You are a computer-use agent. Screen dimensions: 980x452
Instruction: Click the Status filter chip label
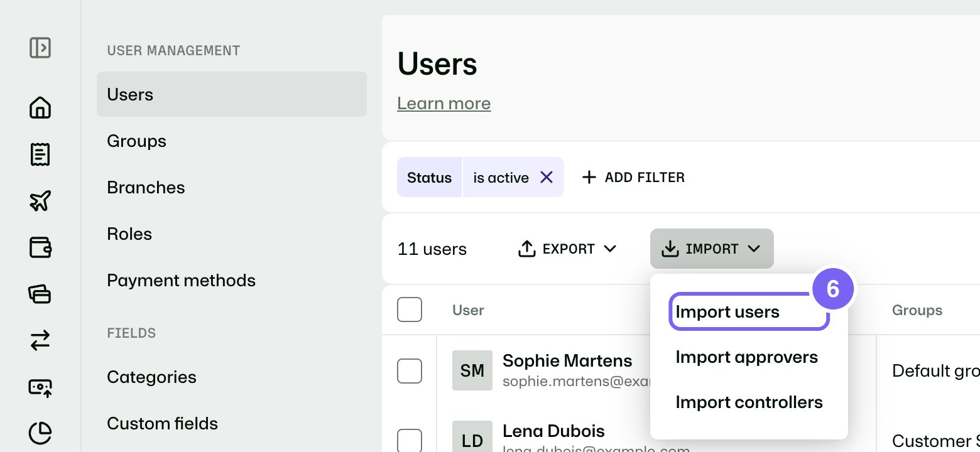(430, 178)
